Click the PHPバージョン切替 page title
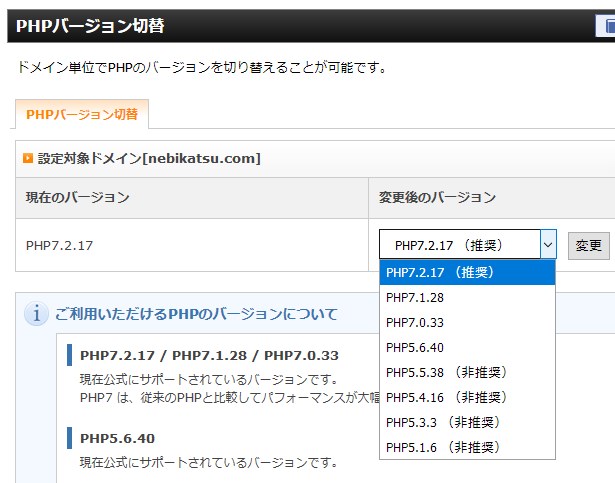The height and width of the screenshot is (483, 615). click(90, 26)
